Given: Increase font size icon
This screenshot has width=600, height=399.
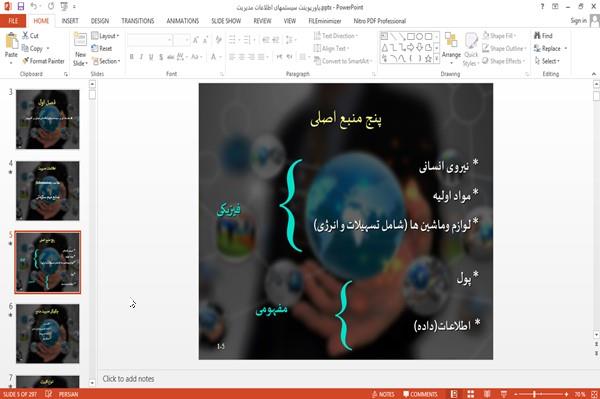Looking at the screenshot, I should click(x=196, y=40).
